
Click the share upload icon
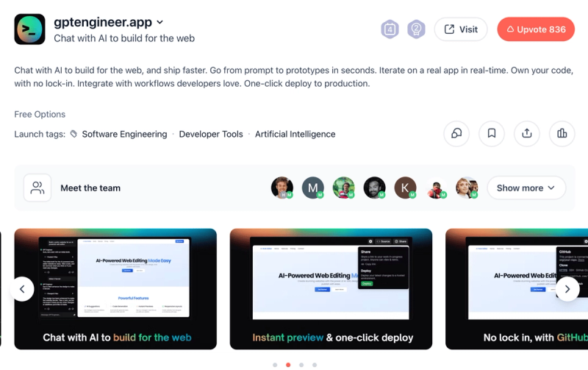pyautogui.click(x=526, y=134)
